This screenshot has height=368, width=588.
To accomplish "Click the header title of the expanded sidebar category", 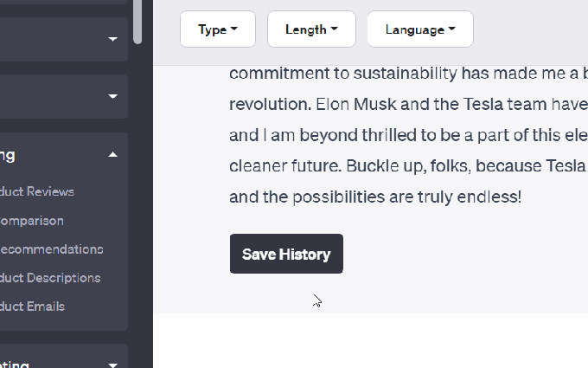I will coord(8,156).
